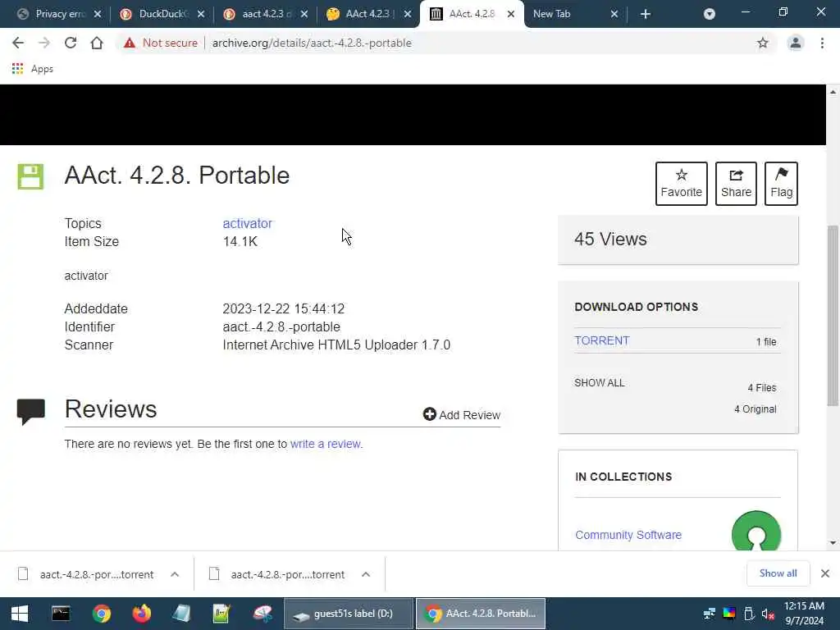Click the colorful display tray icon
The width and height of the screenshot is (840, 630).
click(x=729, y=614)
